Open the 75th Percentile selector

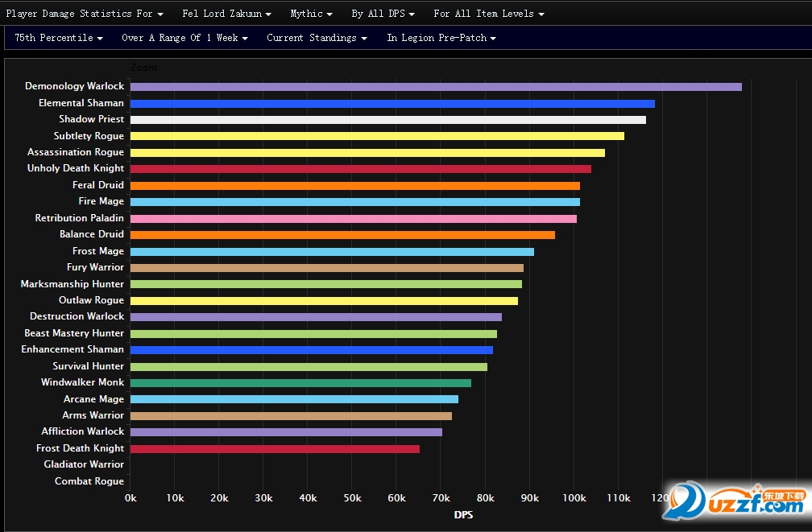click(59, 38)
